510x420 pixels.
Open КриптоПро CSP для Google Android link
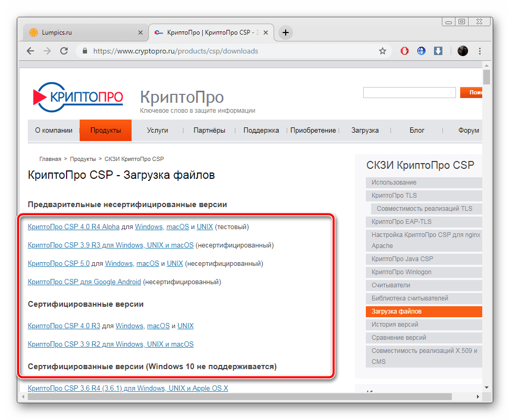tap(84, 282)
